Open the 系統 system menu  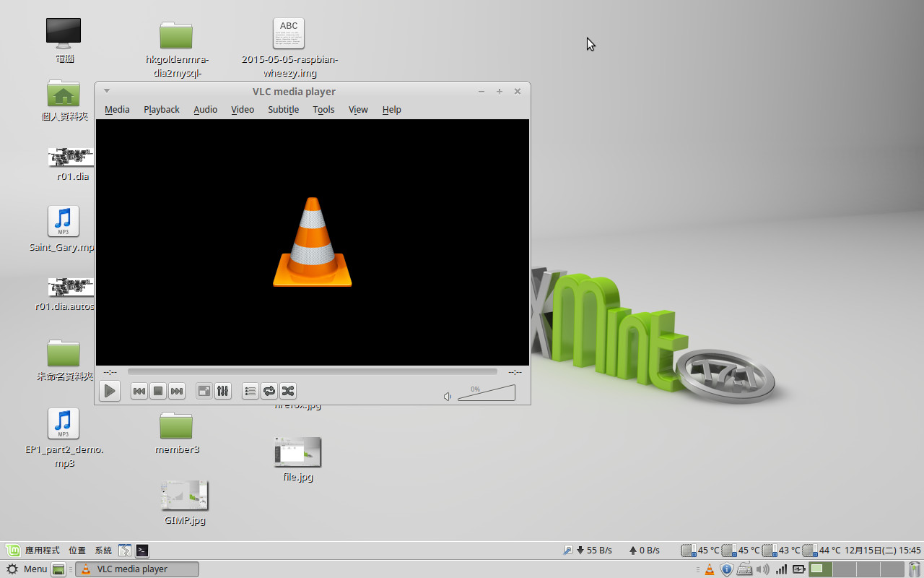(103, 551)
